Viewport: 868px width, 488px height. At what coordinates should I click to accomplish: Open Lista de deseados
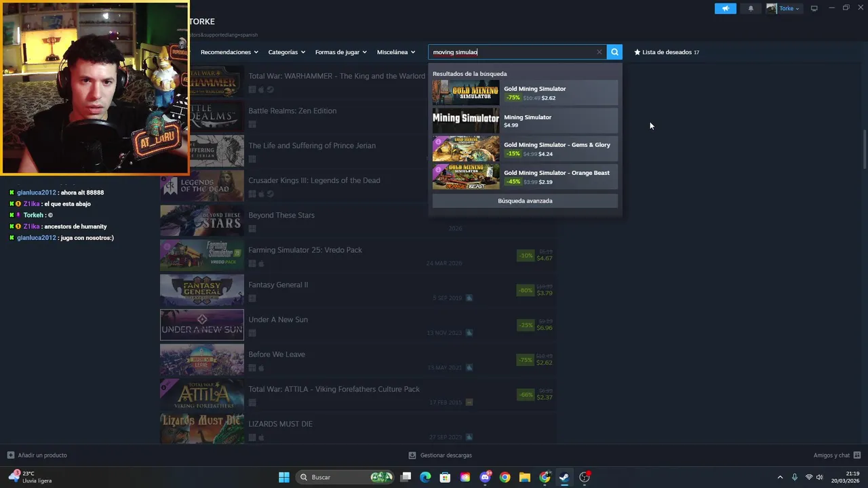click(x=667, y=52)
